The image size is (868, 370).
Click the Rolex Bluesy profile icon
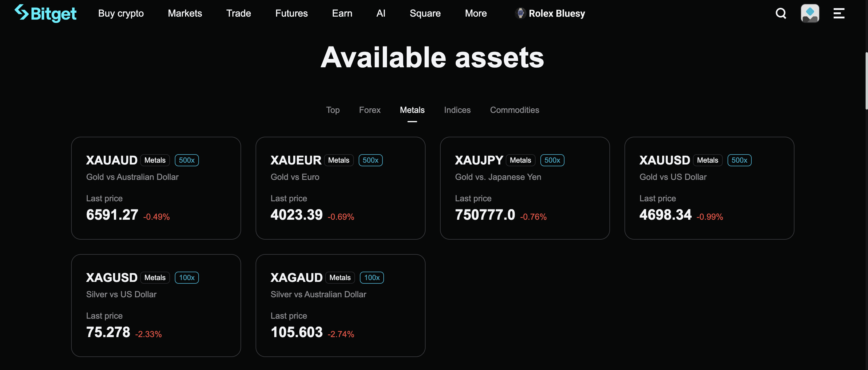pos(520,13)
